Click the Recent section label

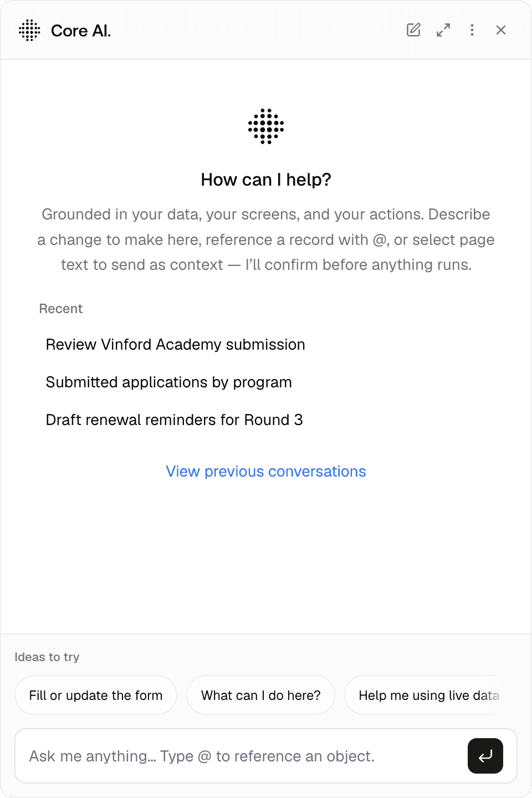tap(61, 309)
